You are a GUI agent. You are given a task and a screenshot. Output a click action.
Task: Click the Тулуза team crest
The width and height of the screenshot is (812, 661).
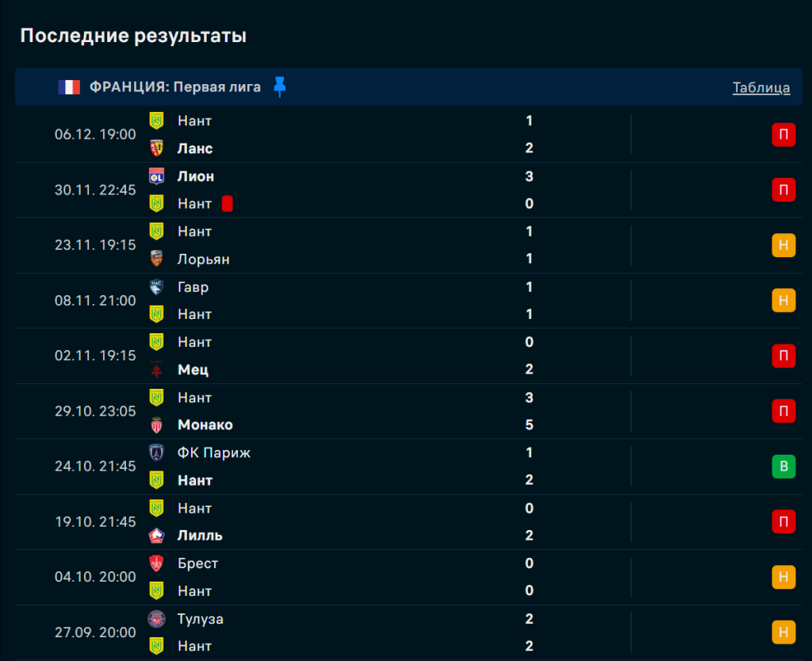point(156,618)
